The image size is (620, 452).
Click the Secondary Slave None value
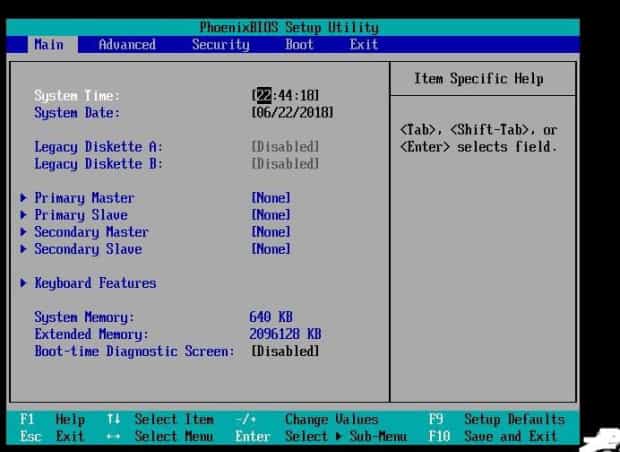tap(271, 249)
